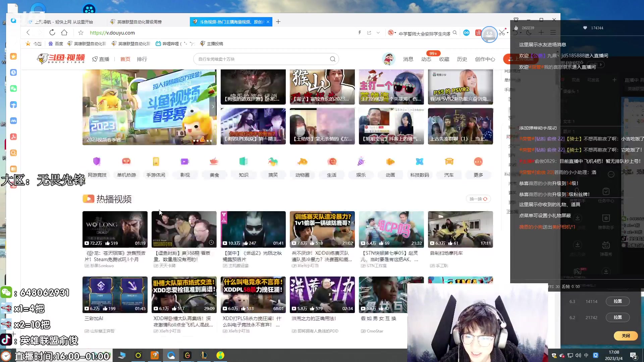Expand the address bar dropdown chevron
This screenshot has width=644, height=362.
378,33
